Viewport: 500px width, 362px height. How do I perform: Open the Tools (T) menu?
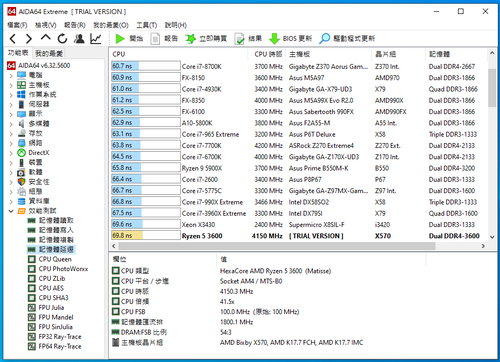[x=146, y=25]
